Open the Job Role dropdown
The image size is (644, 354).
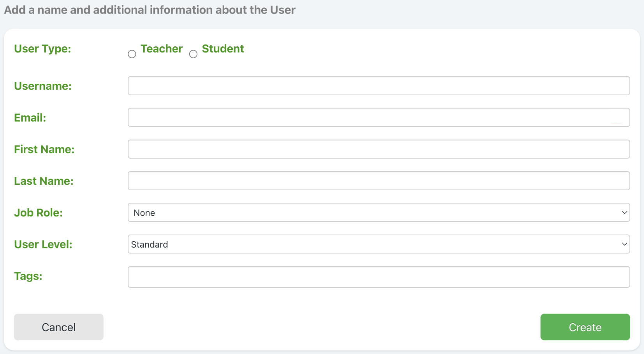[x=378, y=212]
